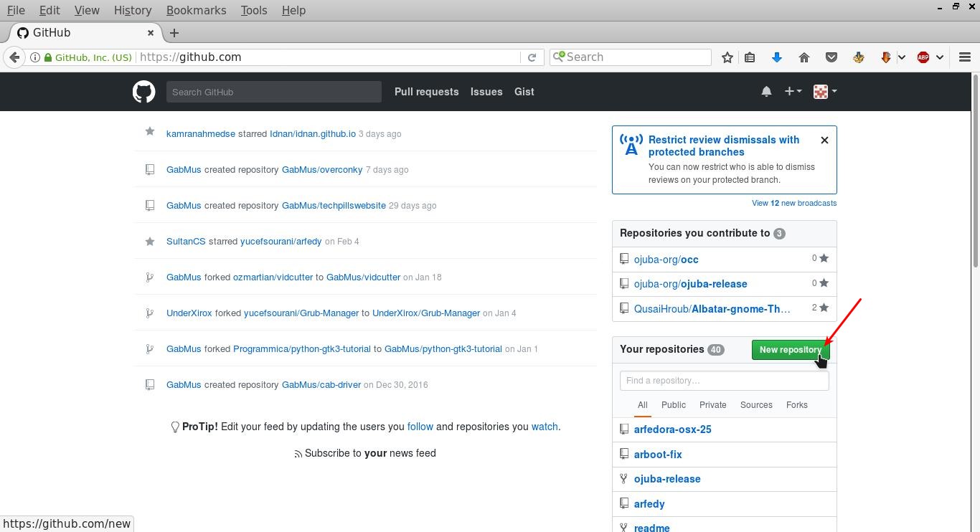Open arboot-fix repository
Viewport: 980px width, 532px height.
(658, 455)
